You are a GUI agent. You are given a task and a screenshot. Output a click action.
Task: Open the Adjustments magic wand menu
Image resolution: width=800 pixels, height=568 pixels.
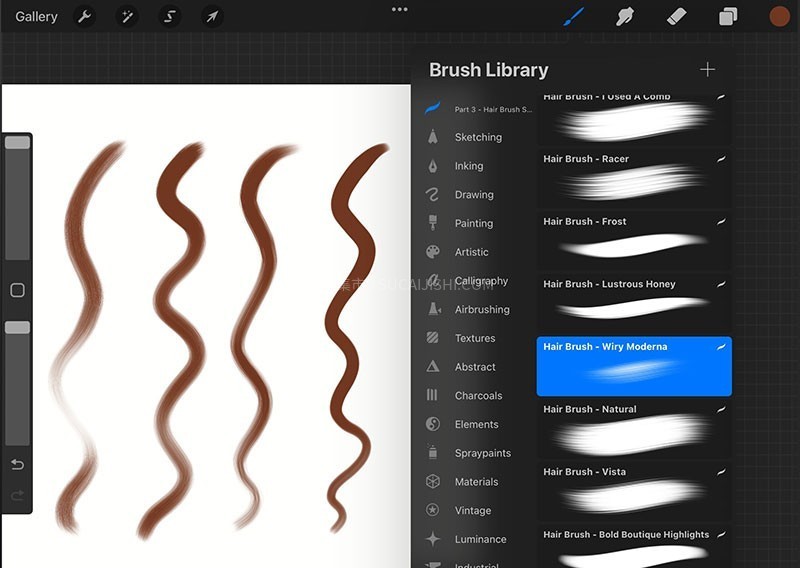[x=127, y=17]
